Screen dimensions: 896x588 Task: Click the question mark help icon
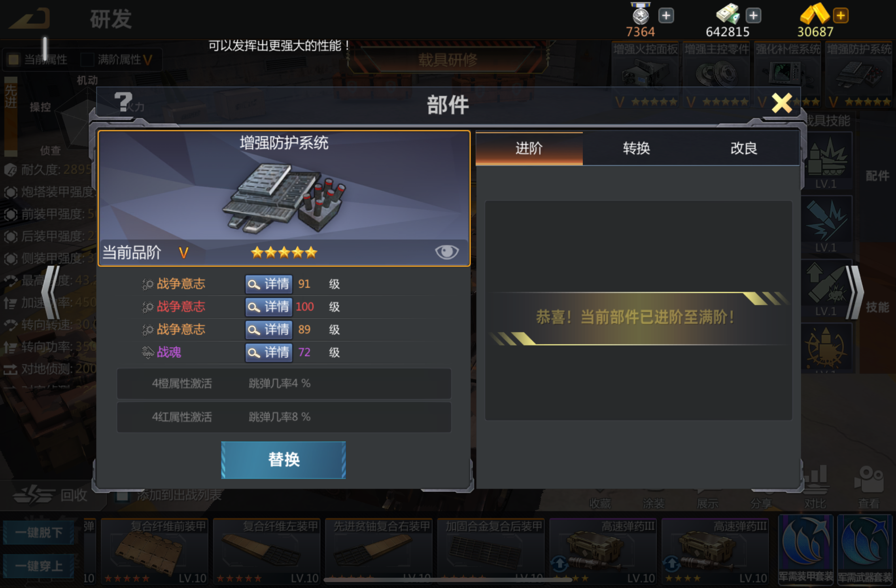pyautogui.click(x=123, y=102)
